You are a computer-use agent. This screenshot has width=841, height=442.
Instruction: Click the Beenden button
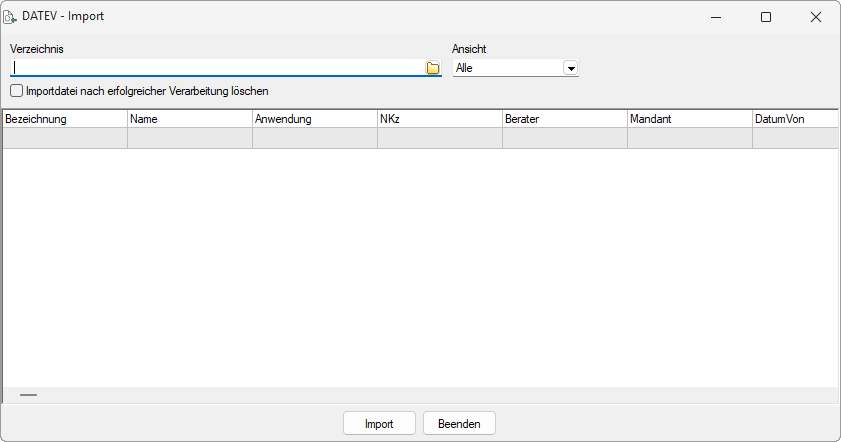(459, 424)
